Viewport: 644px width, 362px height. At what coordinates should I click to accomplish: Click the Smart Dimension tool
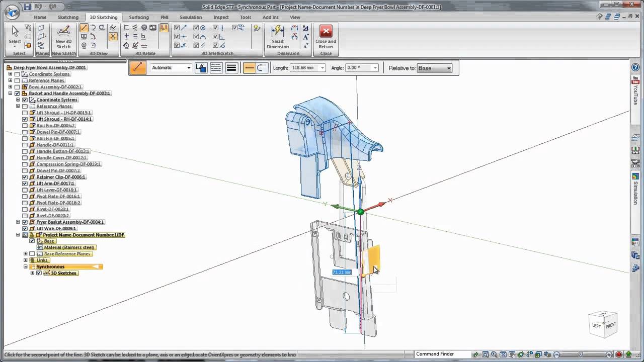[278, 37]
